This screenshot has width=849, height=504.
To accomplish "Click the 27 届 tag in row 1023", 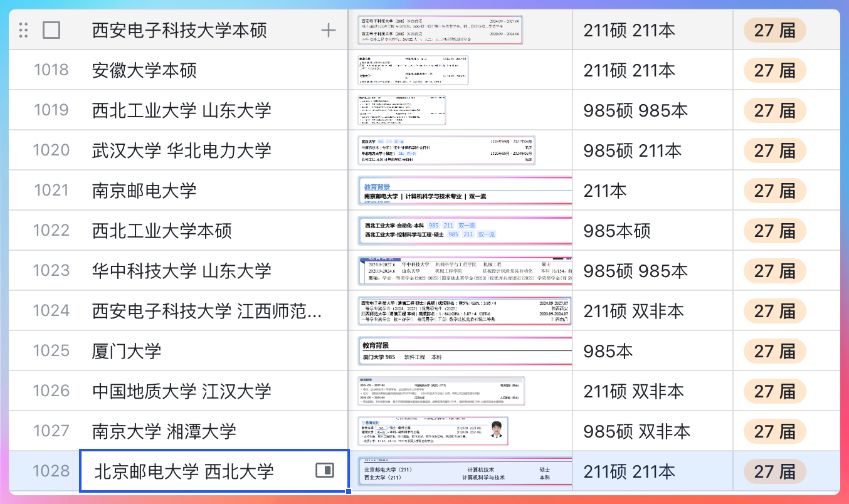I will (775, 271).
